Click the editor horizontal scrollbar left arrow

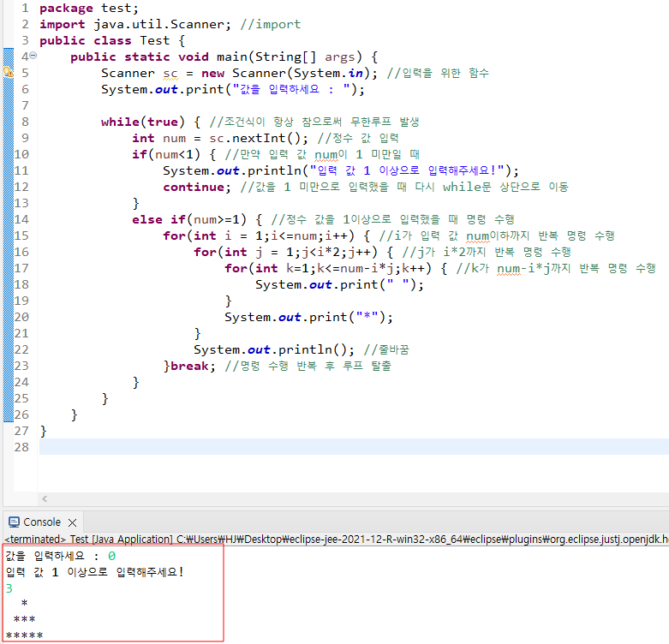point(45,498)
